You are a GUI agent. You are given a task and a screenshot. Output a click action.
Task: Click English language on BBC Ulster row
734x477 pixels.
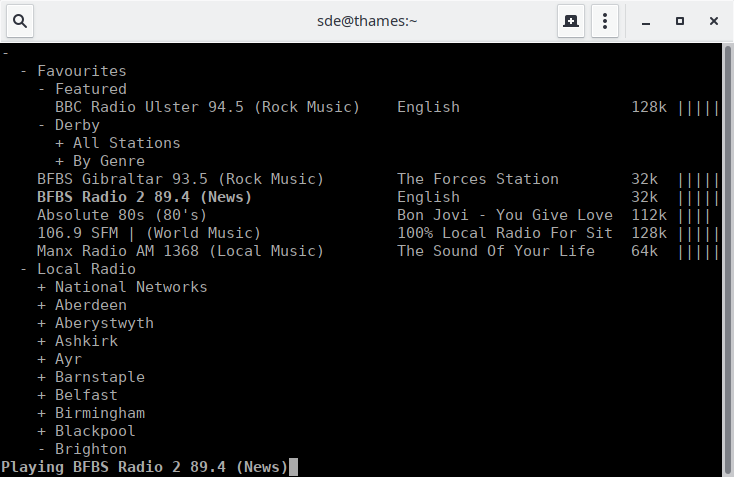pyautogui.click(x=428, y=107)
